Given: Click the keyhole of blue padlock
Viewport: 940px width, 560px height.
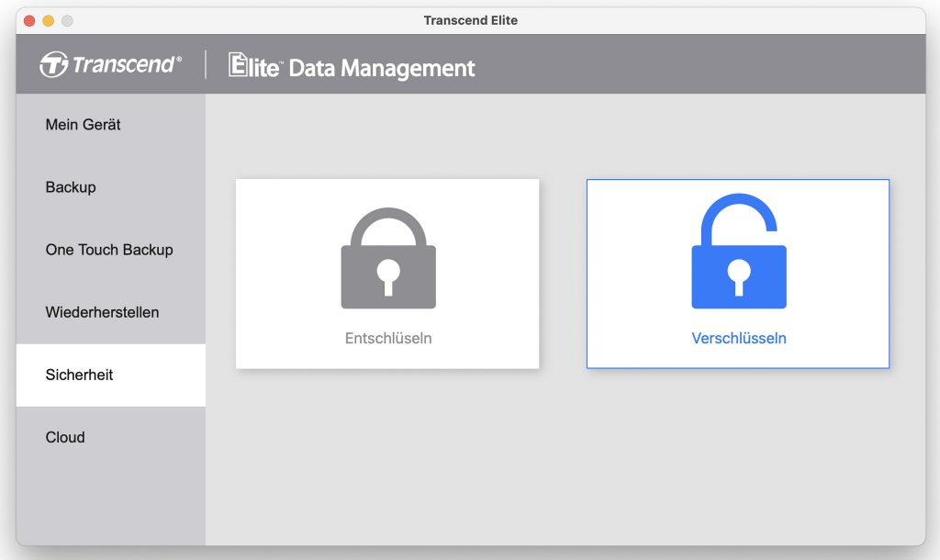Looking at the screenshot, I should pos(739,277).
